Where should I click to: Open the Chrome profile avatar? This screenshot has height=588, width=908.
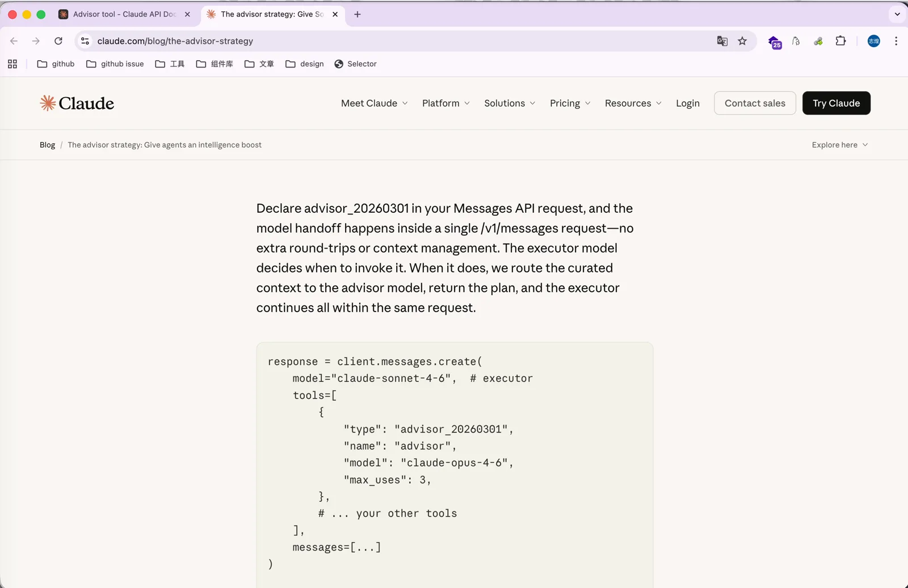(x=874, y=41)
